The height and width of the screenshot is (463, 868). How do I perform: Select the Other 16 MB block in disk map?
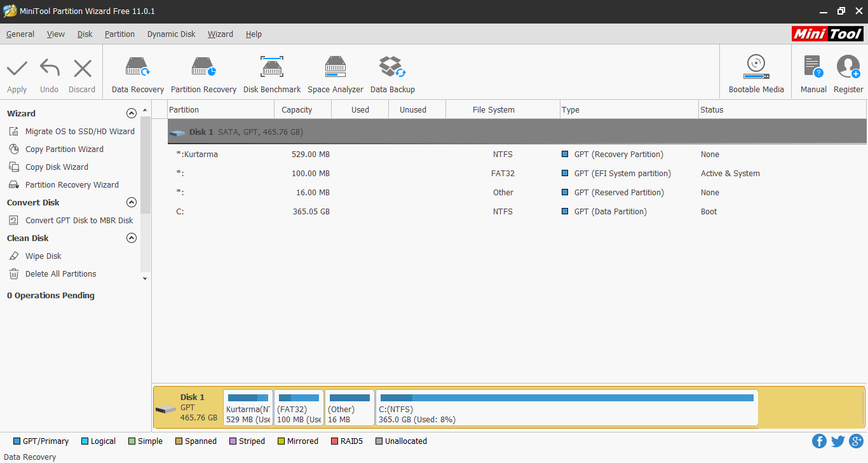pyautogui.click(x=349, y=408)
